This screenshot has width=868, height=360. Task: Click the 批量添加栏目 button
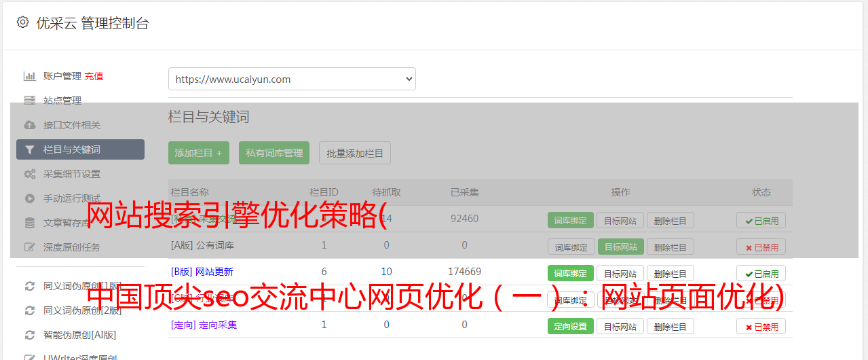[354, 153]
